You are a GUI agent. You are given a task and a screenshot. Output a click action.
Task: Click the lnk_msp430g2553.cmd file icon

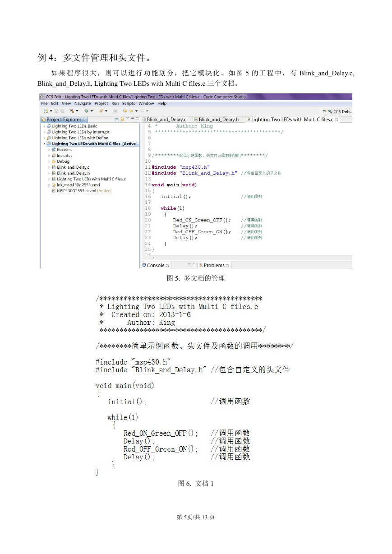coord(54,185)
